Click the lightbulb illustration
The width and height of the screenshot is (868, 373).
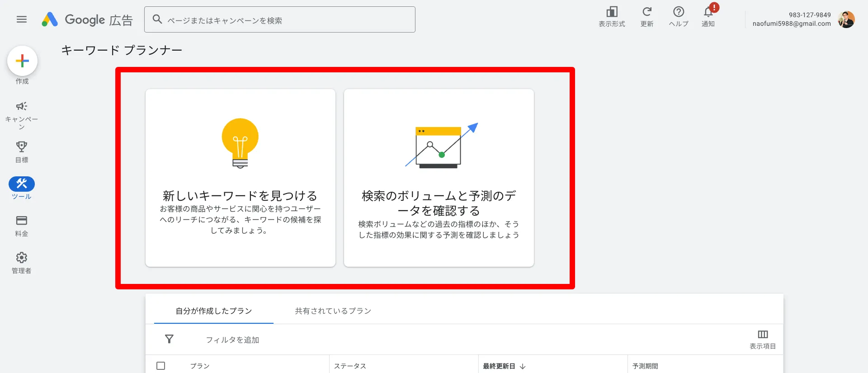(240, 143)
